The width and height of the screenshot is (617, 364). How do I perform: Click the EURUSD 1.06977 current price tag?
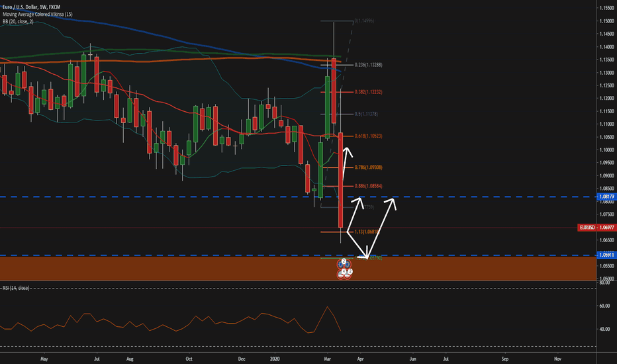pos(597,228)
